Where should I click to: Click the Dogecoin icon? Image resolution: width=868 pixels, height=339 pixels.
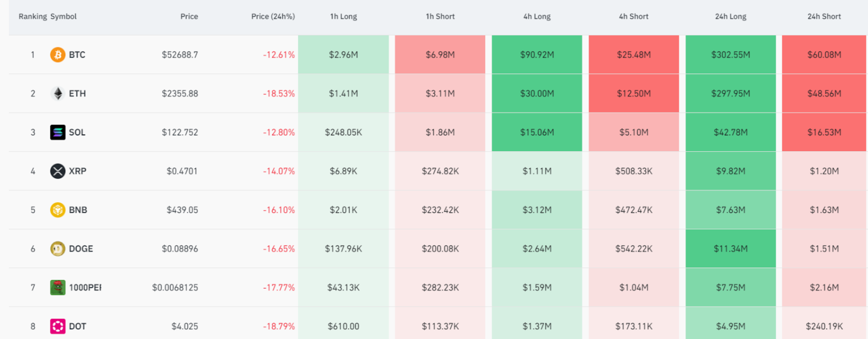[x=58, y=249]
